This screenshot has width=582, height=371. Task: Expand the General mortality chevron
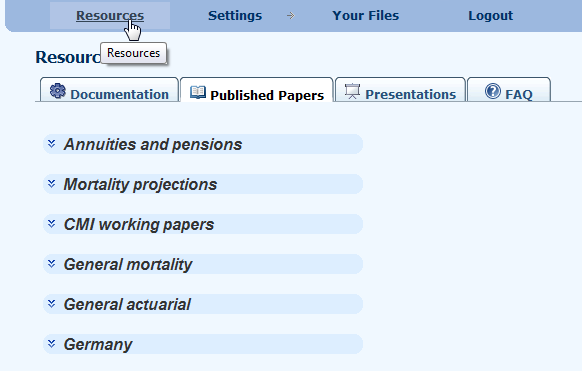52,264
